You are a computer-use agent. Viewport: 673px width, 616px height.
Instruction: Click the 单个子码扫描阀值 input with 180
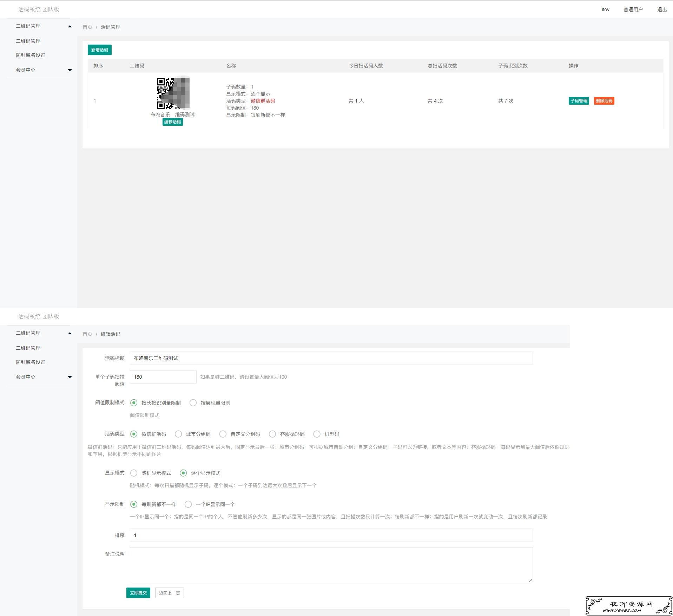coord(163,377)
